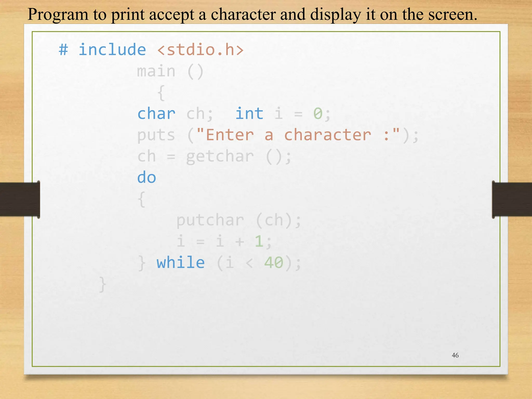
Task: Click the 'while' keyword
Action: [x=181, y=263]
